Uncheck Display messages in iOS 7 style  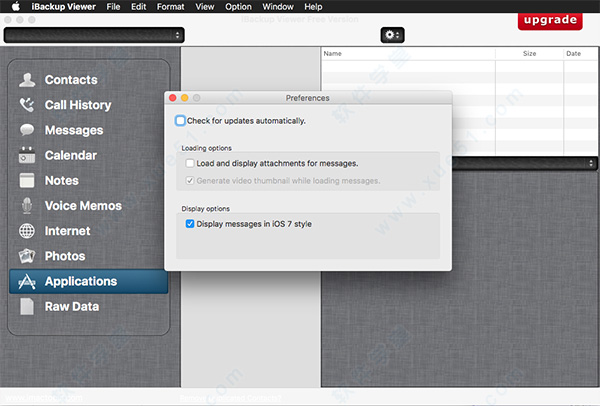pos(190,224)
